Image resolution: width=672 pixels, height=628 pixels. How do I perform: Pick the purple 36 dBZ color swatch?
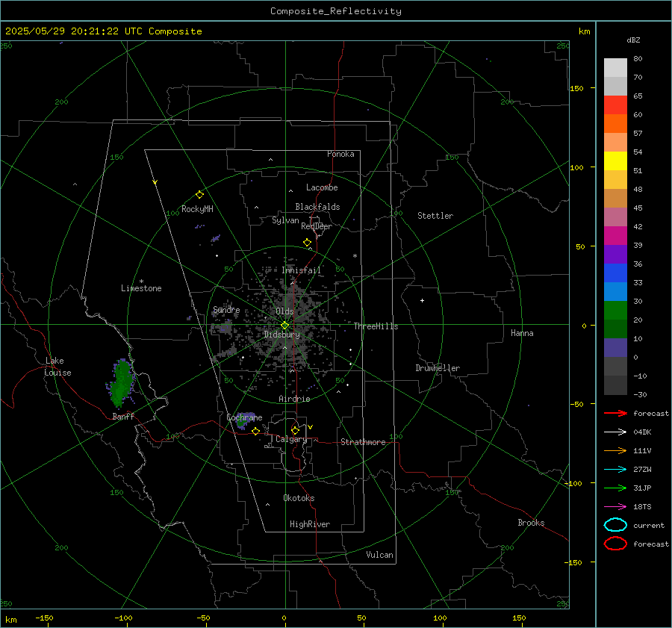click(x=615, y=254)
